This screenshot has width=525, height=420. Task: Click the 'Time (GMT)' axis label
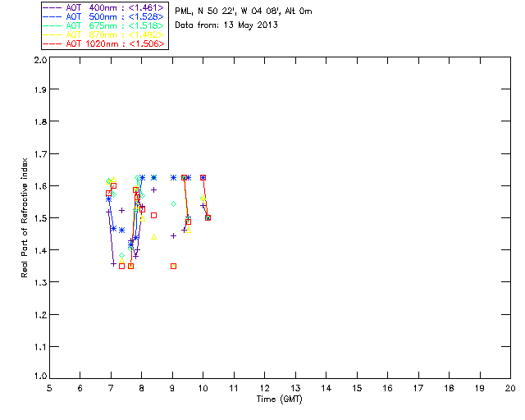[x=280, y=399]
